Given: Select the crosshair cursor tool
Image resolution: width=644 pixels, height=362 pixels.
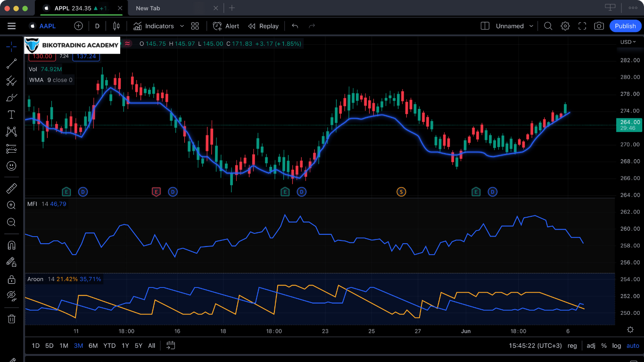Looking at the screenshot, I should point(11,46).
